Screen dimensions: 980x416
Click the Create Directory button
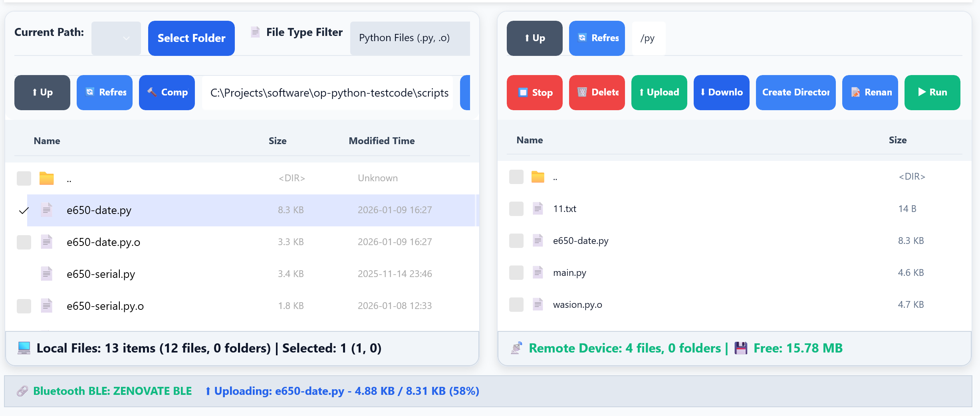pos(796,92)
